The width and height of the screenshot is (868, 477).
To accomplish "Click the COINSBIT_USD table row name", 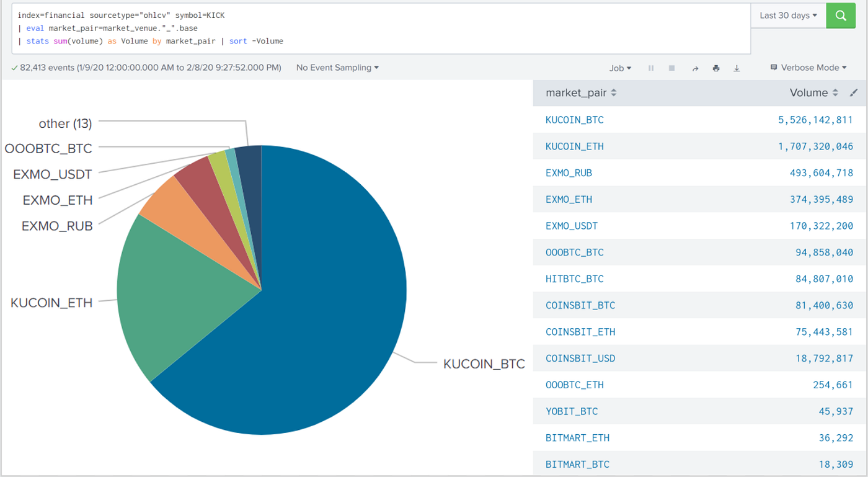I will (580, 359).
